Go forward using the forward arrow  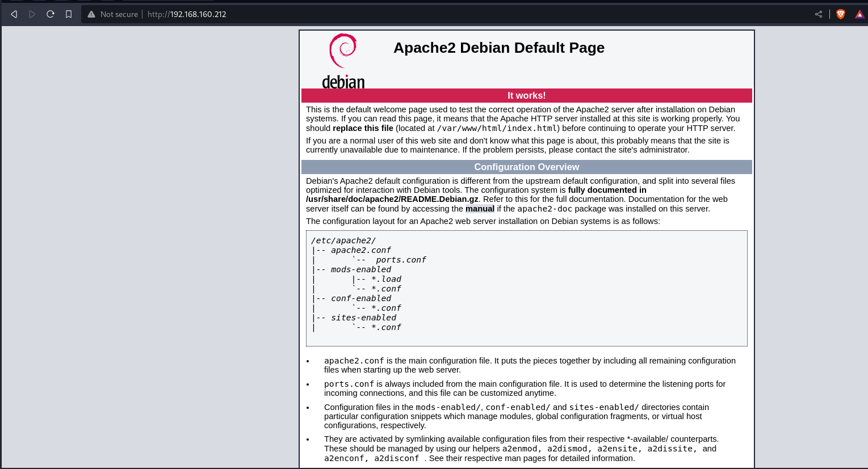32,14
